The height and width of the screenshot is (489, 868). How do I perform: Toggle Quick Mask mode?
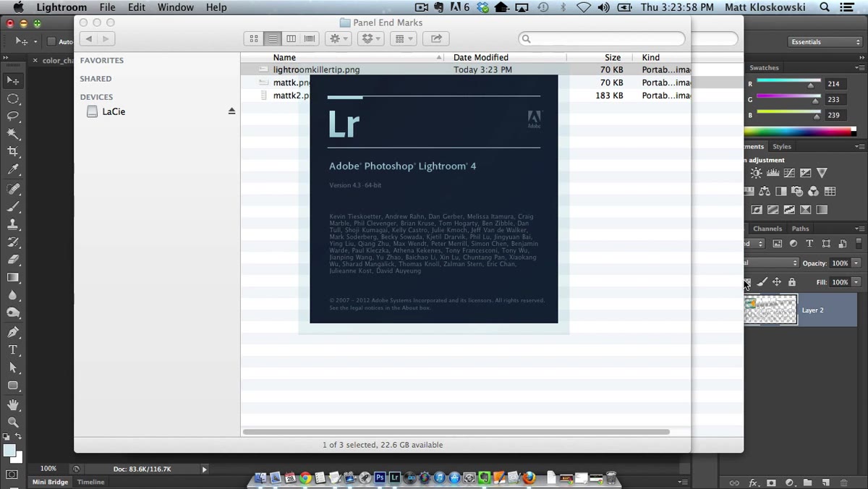[12, 475]
